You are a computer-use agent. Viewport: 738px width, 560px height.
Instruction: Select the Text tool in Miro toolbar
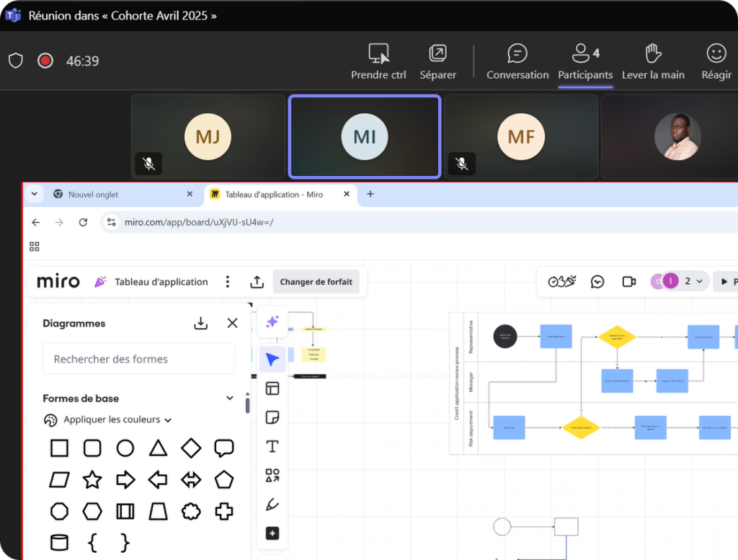point(272,447)
